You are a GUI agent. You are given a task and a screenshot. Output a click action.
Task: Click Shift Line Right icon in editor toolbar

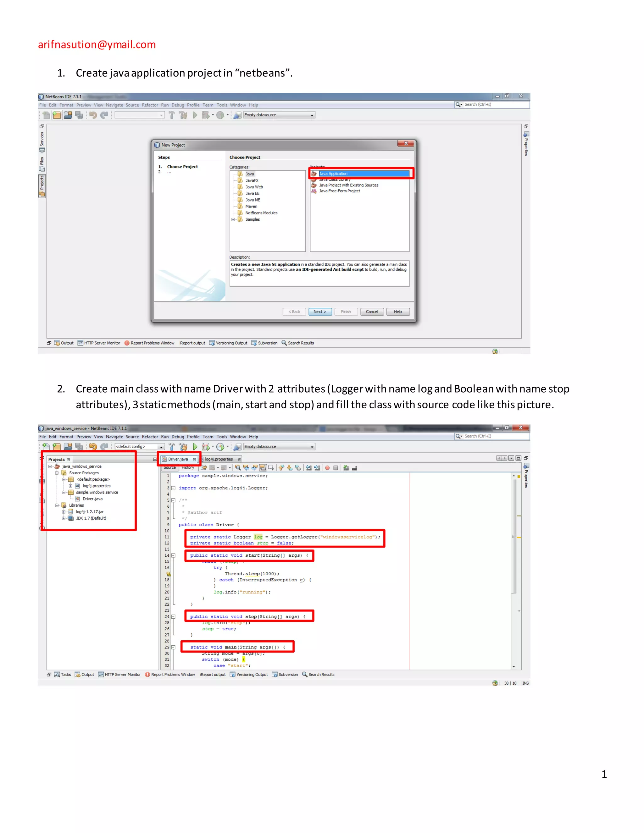(x=317, y=468)
